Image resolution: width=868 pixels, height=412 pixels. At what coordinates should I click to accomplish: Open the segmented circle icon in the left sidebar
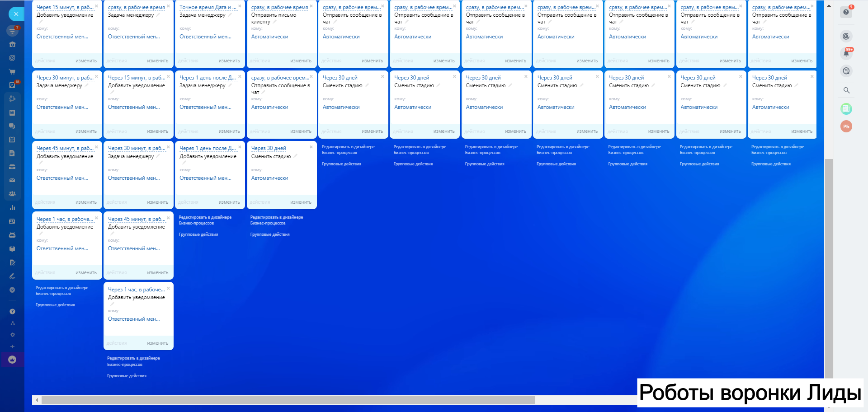click(12, 98)
